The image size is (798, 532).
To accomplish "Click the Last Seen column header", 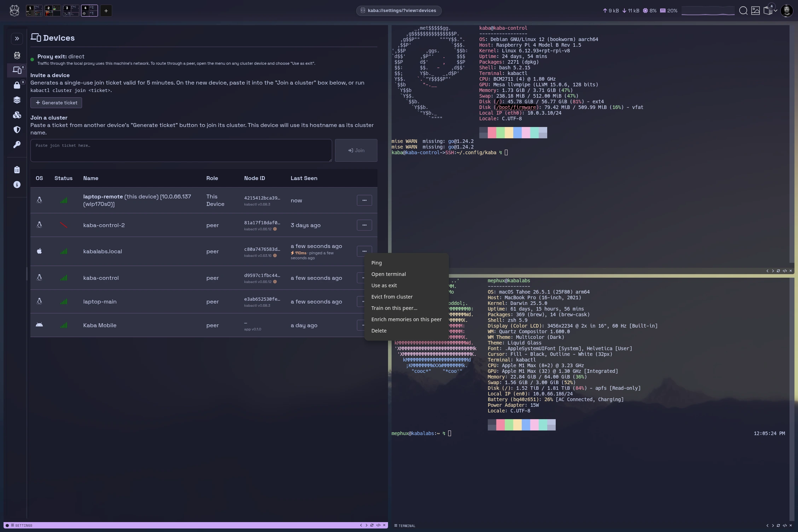I will coord(304,178).
